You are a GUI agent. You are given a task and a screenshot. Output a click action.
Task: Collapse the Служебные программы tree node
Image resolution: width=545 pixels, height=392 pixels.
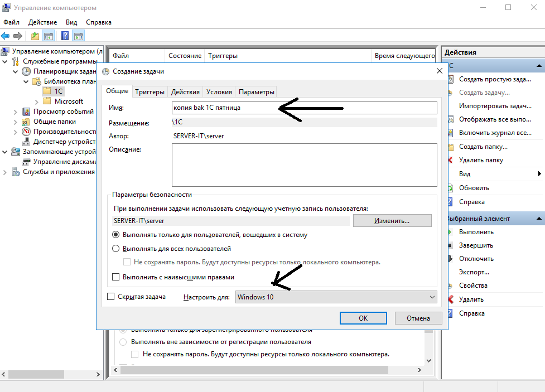click(5, 61)
